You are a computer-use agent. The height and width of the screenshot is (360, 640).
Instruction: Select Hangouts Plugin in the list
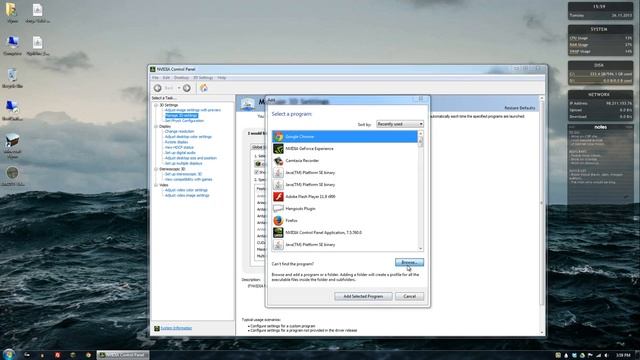(345, 209)
